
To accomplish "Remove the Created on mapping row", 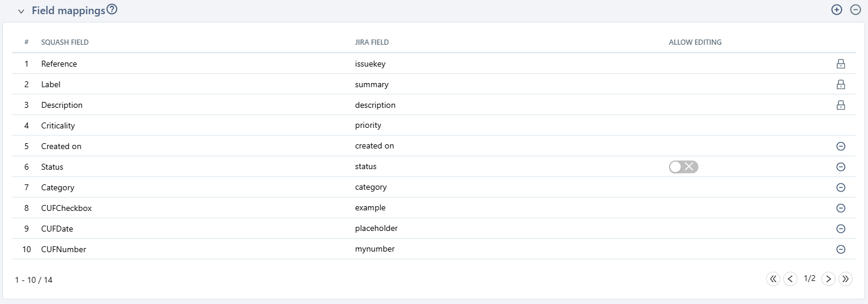I will pyautogui.click(x=841, y=146).
